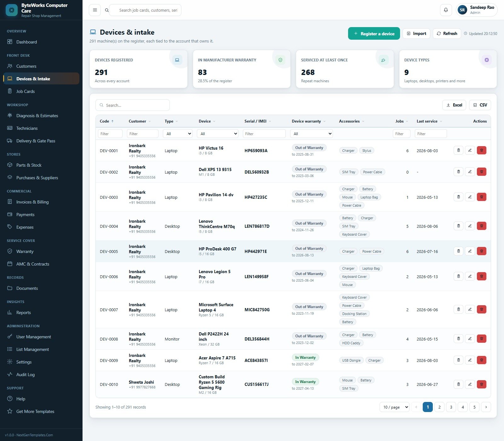504x441 pixels.
Task: Toggle the sidebar with the hamburger icon
Action: (95, 10)
